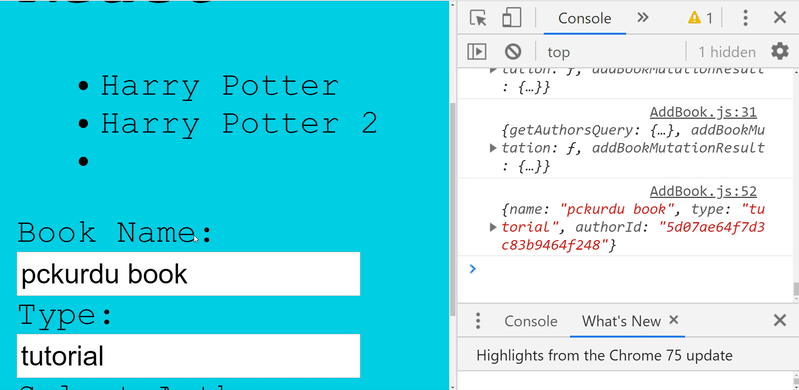Image resolution: width=799 pixels, height=390 pixels.
Task: Expand the getAuthorsQuery logged object
Action: tap(493, 148)
